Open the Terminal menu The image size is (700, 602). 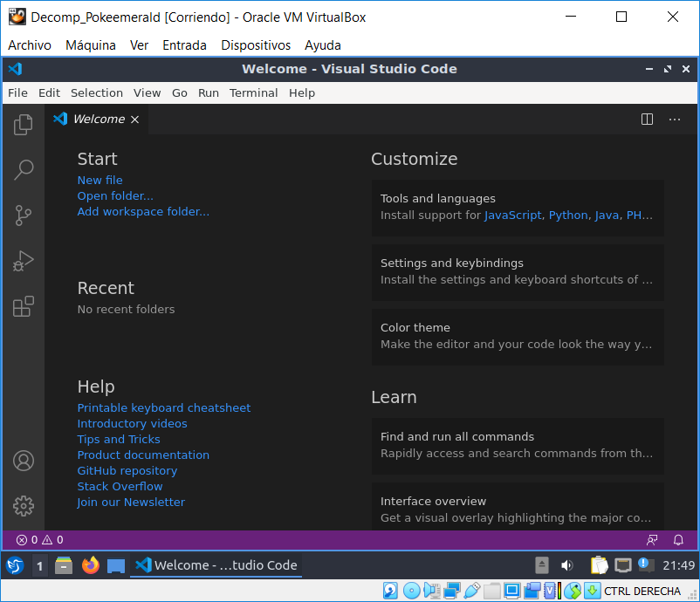(253, 93)
